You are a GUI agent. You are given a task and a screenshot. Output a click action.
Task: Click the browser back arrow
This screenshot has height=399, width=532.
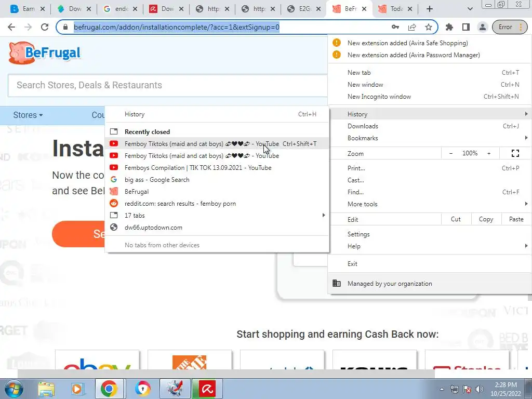(x=11, y=27)
